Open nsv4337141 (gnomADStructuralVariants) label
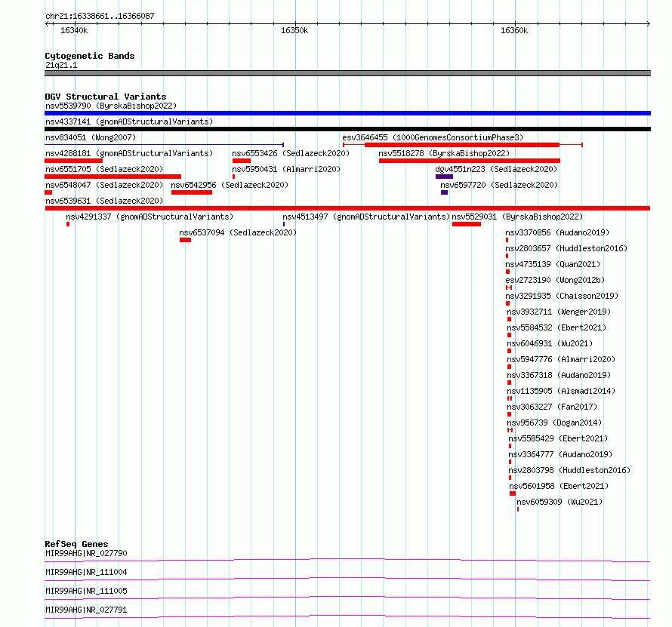Screen dimensions: 672x627 point(129,121)
